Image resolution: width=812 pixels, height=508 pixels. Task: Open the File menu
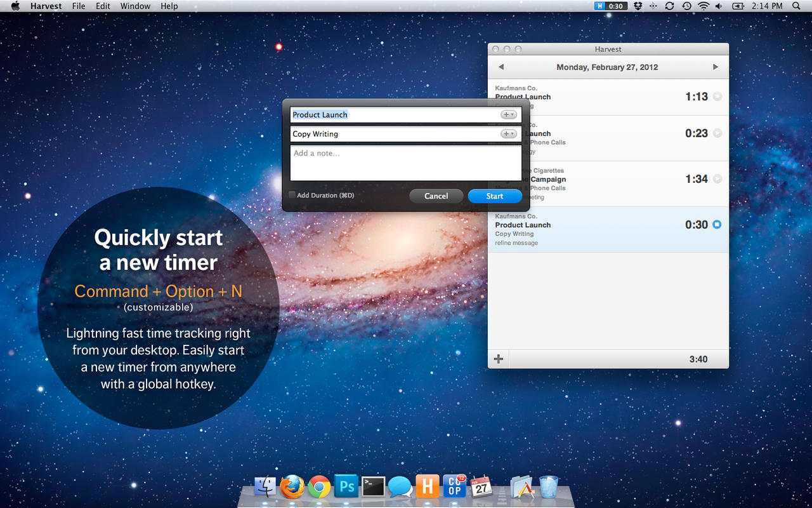[x=79, y=6]
